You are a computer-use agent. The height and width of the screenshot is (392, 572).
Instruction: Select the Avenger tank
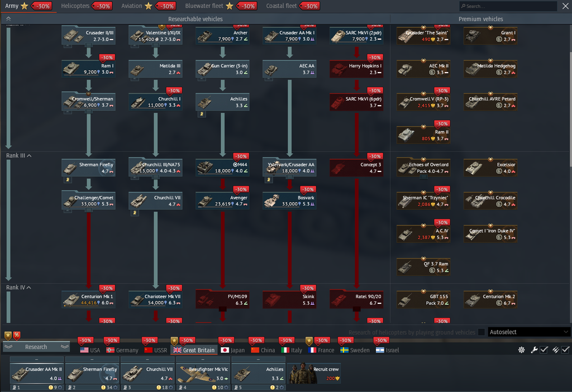click(x=222, y=200)
